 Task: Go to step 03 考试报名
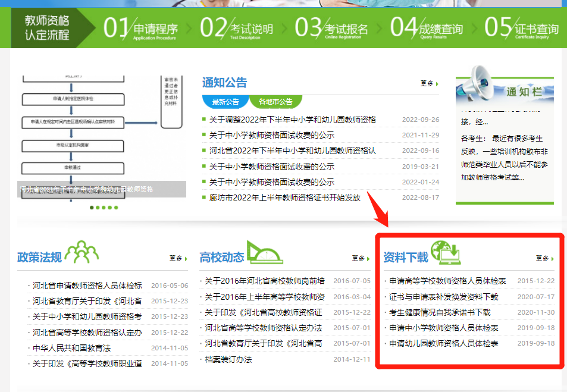[x=332, y=29]
